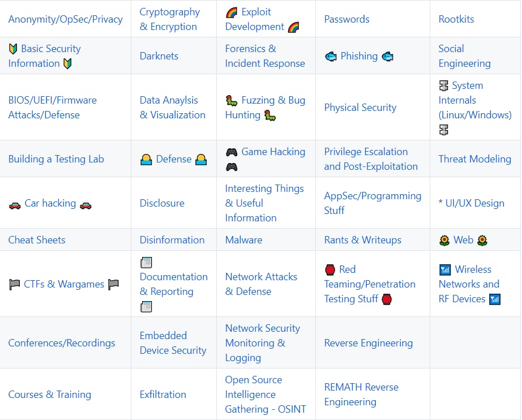Click the newspaper emoji above Documentation
The width and height of the screenshot is (522, 420).
146,263
